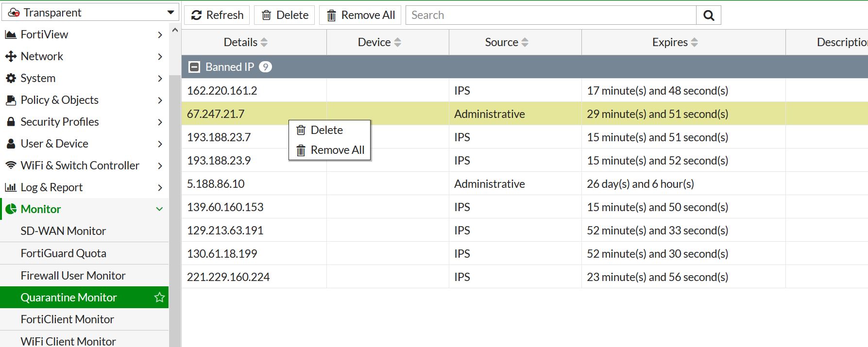Click the System gear icon
The height and width of the screenshot is (347, 868).
tap(11, 78)
